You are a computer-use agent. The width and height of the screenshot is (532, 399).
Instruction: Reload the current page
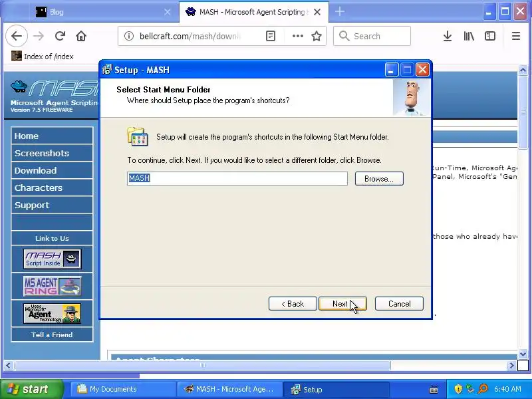click(x=60, y=36)
